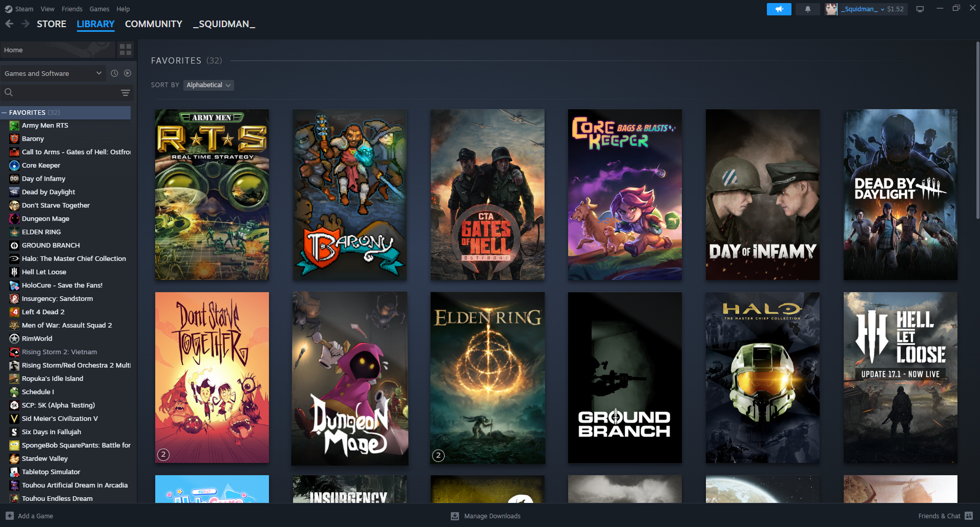This screenshot has width=980, height=527.
Task: Open the Alphabetical sort dropdown
Action: 208,85
